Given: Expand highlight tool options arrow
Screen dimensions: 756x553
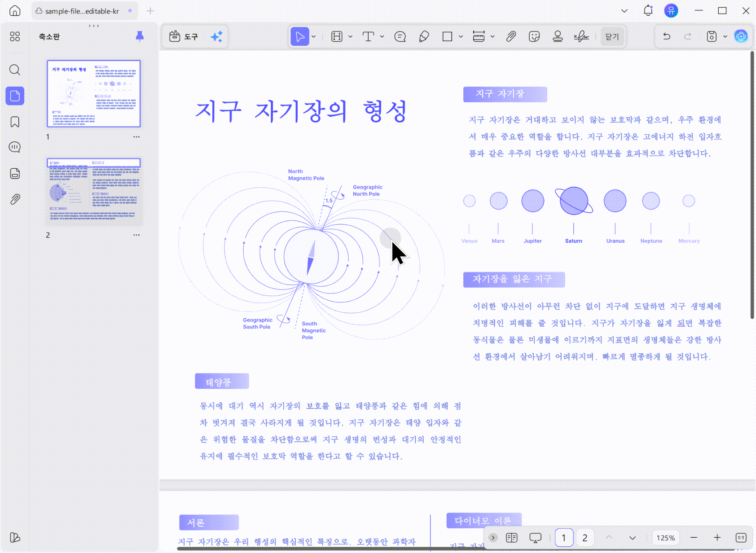Looking at the screenshot, I should tap(351, 36).
